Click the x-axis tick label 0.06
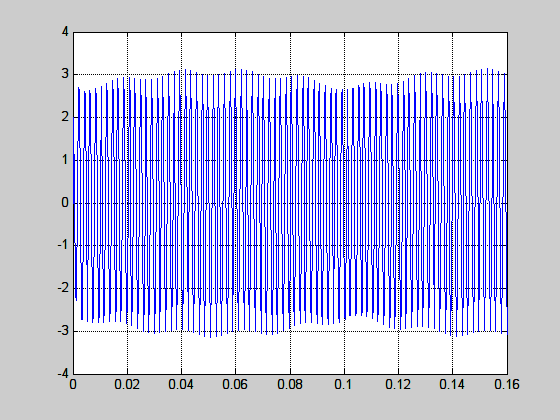The width and height of the screenshot is (560, 420). pyautogui.click(x=235, y=385)
